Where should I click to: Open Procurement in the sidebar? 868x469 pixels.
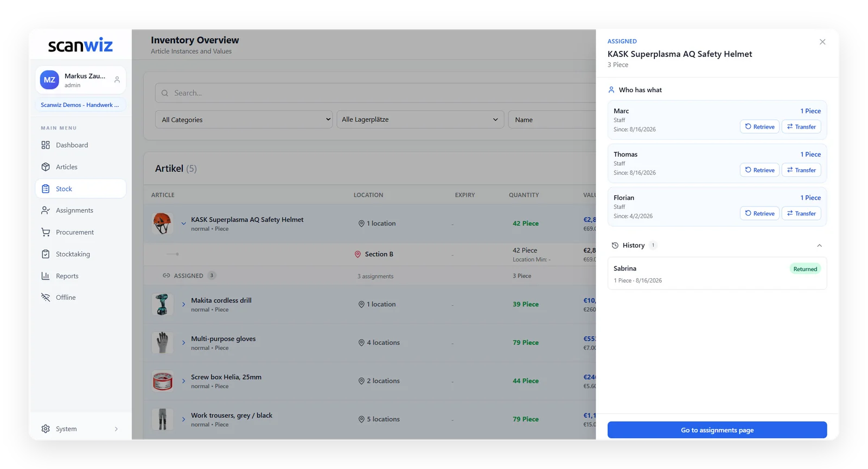[80, 232]
